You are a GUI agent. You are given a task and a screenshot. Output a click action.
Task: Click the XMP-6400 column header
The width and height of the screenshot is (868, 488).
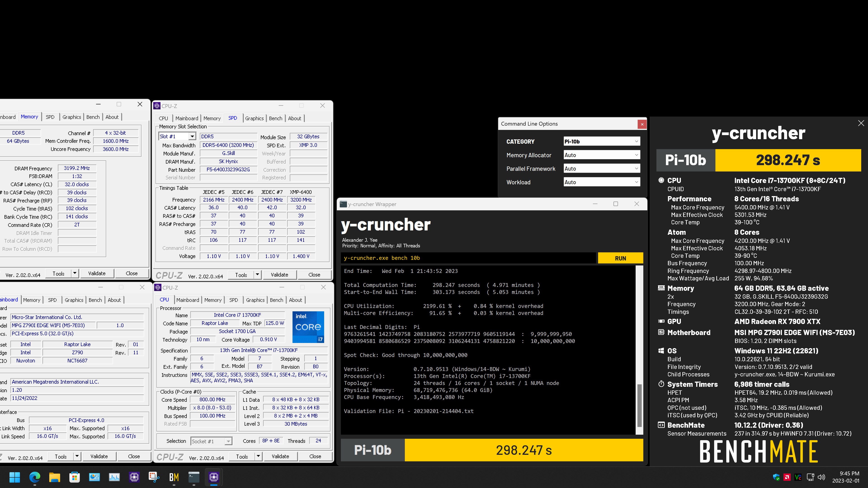pyautogui.click(x=301, y=192)
